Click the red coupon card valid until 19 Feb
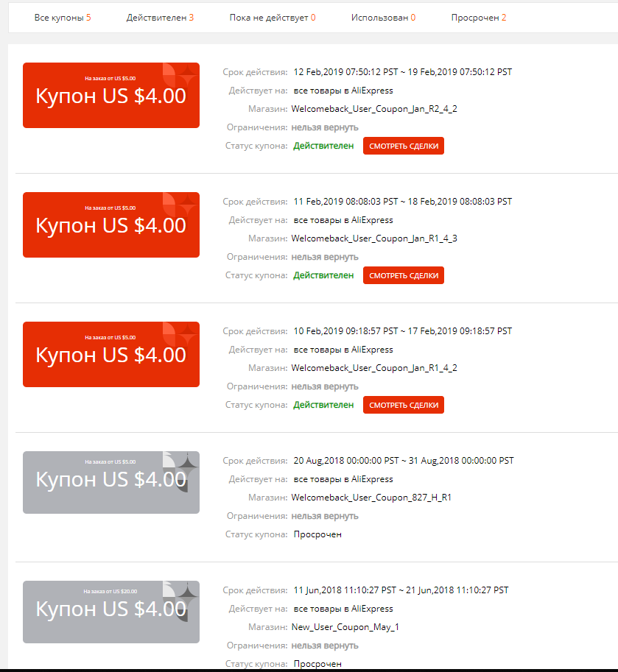618x672 pixels. click(x=111, y=95)
